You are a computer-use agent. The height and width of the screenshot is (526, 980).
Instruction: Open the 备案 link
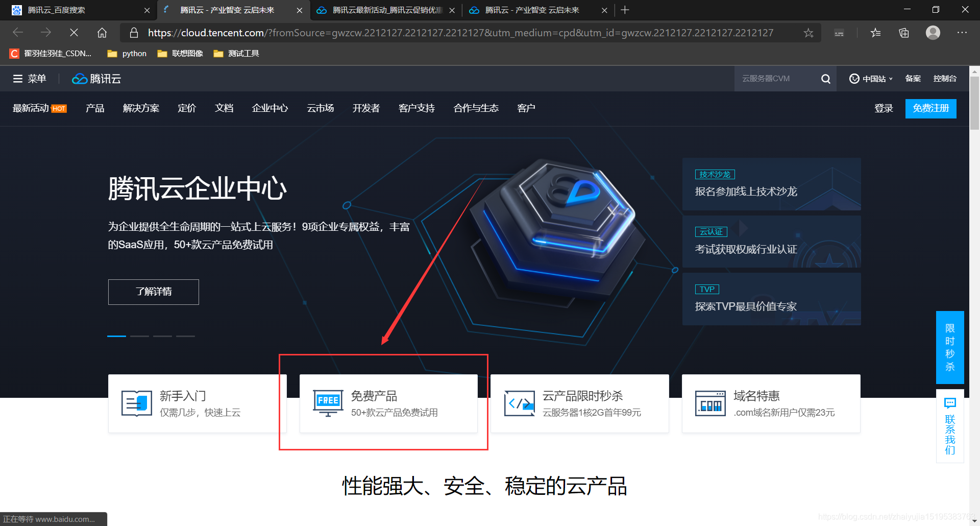click(913, 79)
